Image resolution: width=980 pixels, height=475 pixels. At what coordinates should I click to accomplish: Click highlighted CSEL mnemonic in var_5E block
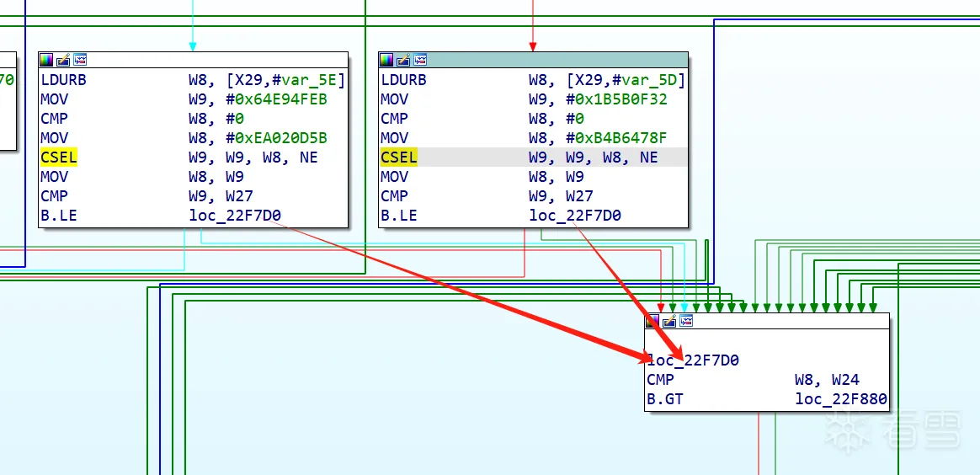(x=59, y=157)
